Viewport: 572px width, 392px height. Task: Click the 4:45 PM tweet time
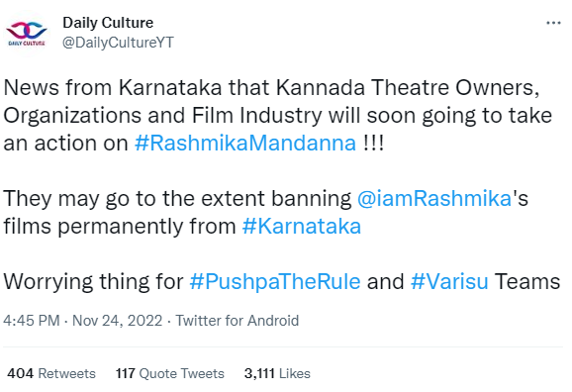pyautogui.click(x=32, y=321)
